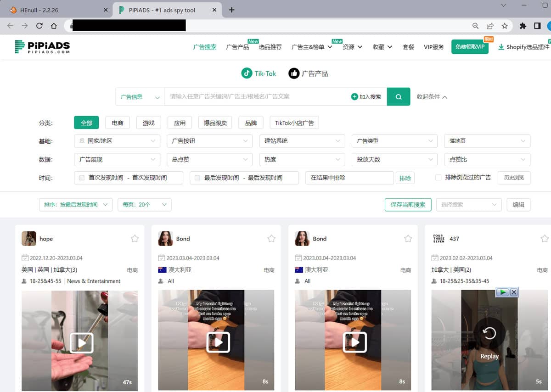Play the first Bond ad video
Image resolution: width=551 pixels, height=392 pixels.
click(218, 342)
